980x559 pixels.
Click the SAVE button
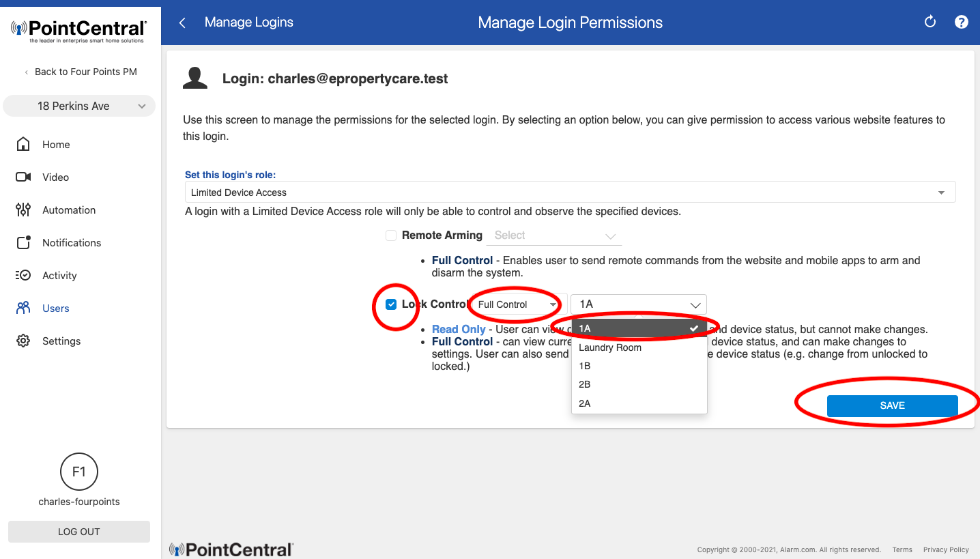(x=892, y=405)
